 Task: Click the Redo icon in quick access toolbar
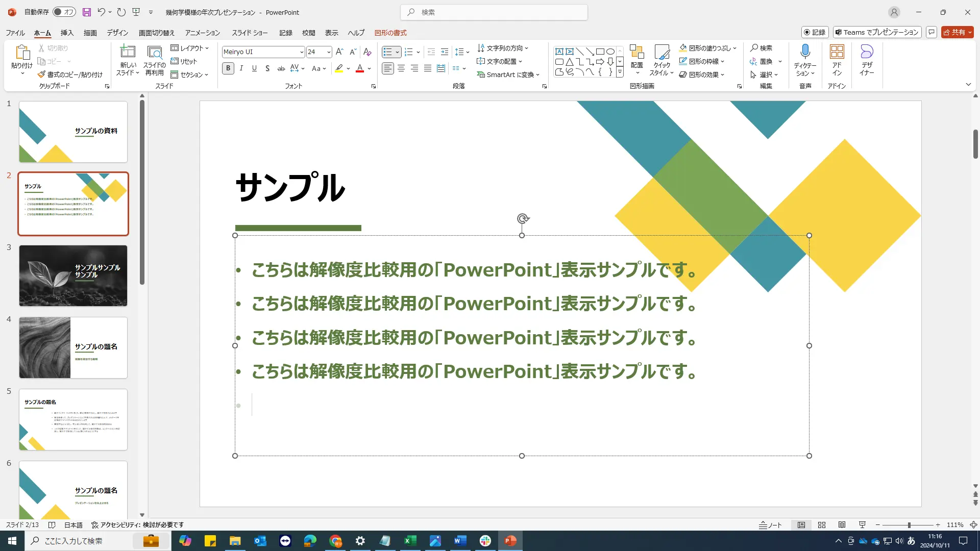[x=121, y=12]
